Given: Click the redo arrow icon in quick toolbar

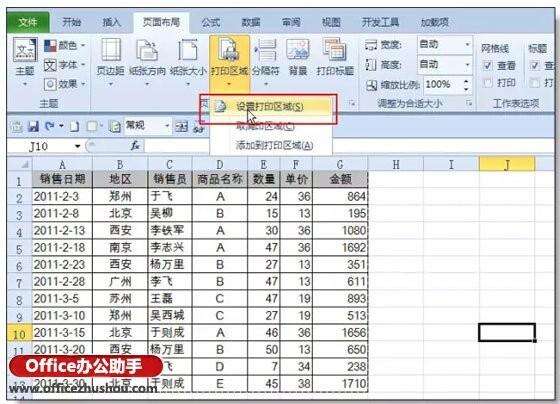Looking at the screenshot, I should pos(50,126).
